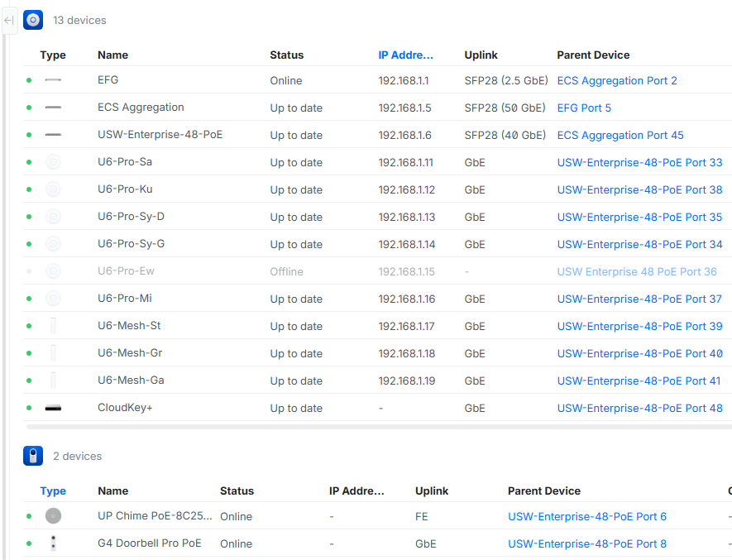Click the U6-Pro-Sy-D access point icon
The height and width of the screenshot is (560, 732).
point(53,217)
